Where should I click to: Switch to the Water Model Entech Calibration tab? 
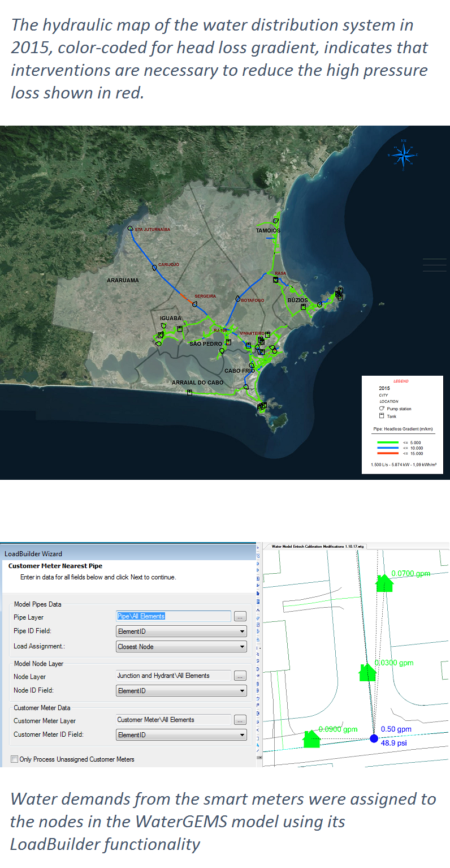coord(318,546)
